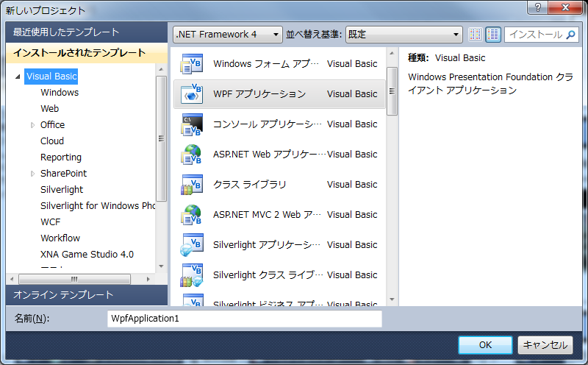
Task: Open the sort order (並べ替え基準) dropdown
Action: click(x=404, y=35)
